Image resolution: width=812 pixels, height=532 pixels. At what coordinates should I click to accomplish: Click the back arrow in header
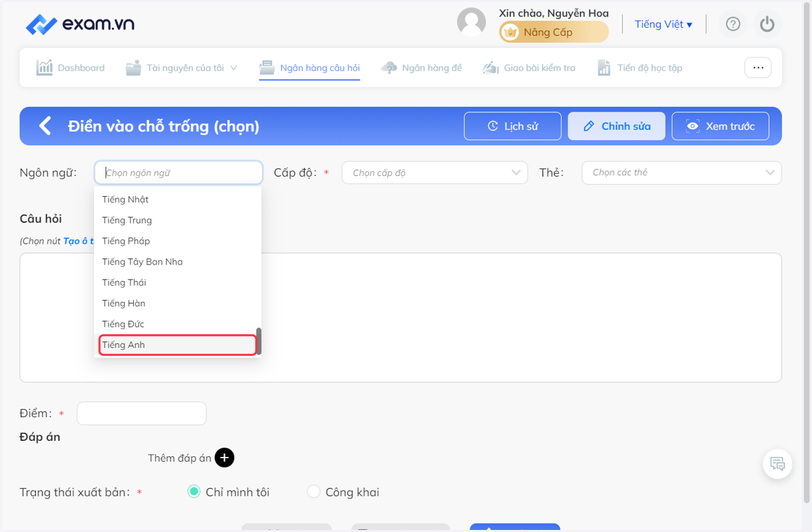[45, 126]
